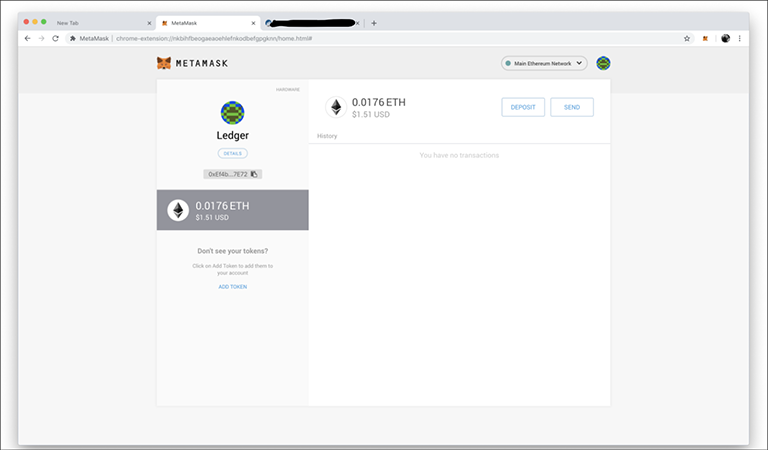Viewport: 768px width, 450px height.
Task: Open Main Ethereum Network dropdown
Action: tap(544, 63)
